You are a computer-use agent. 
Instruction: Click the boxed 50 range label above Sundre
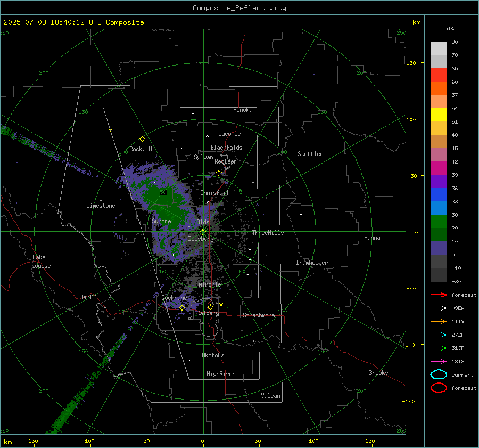point(163,192)
